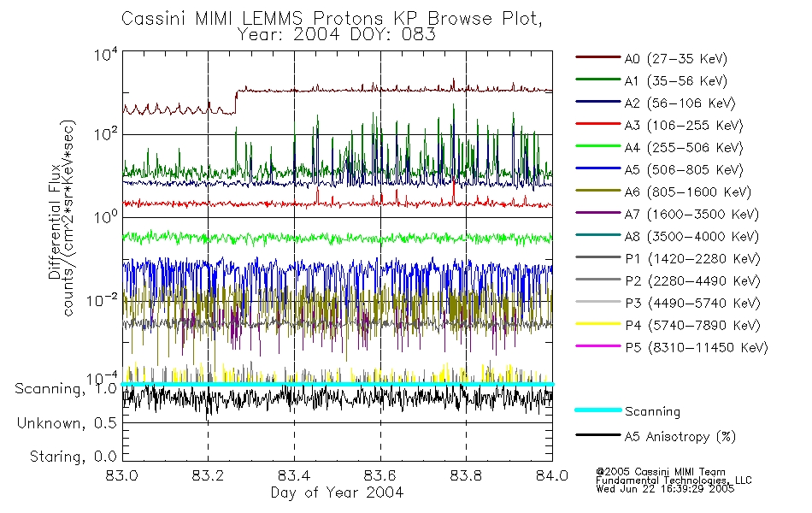Click the black A5 Anisotropy legend line
Image resolution: width=812 pixels, height=513 pixels.
tap(597, 435)
